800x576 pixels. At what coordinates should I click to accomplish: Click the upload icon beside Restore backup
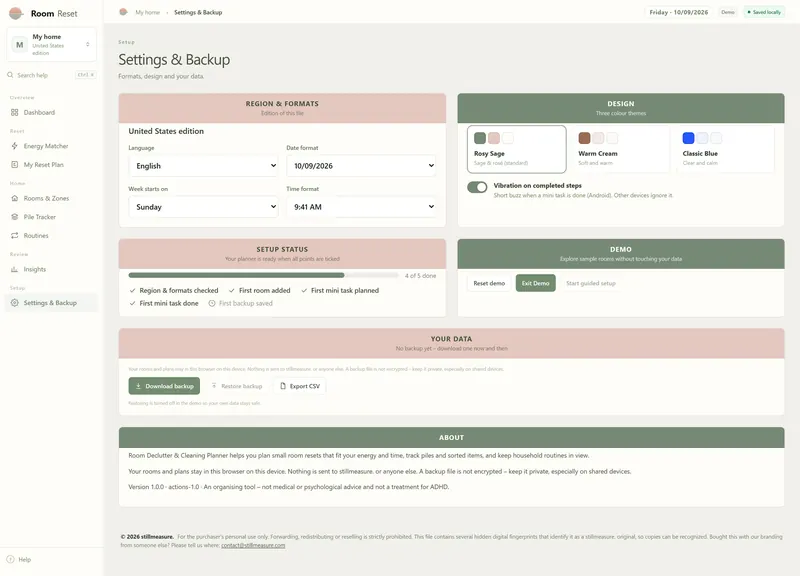214,386
